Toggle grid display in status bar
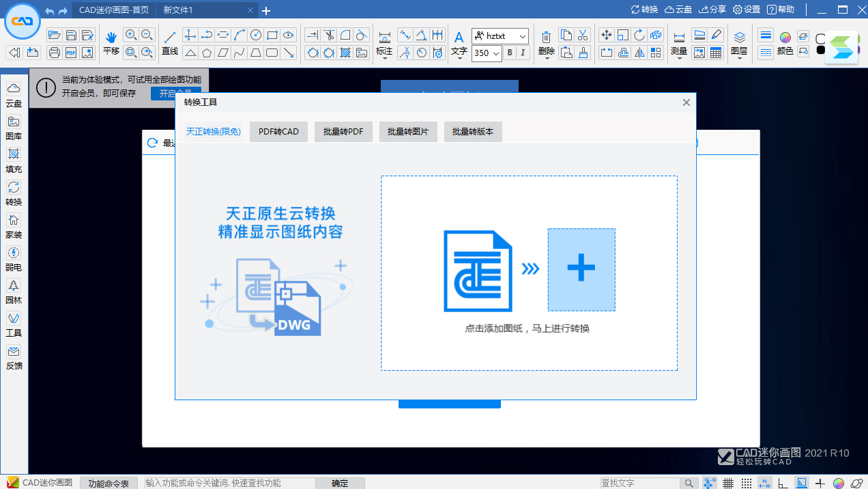The image size is (868, 489). point(728,483)
